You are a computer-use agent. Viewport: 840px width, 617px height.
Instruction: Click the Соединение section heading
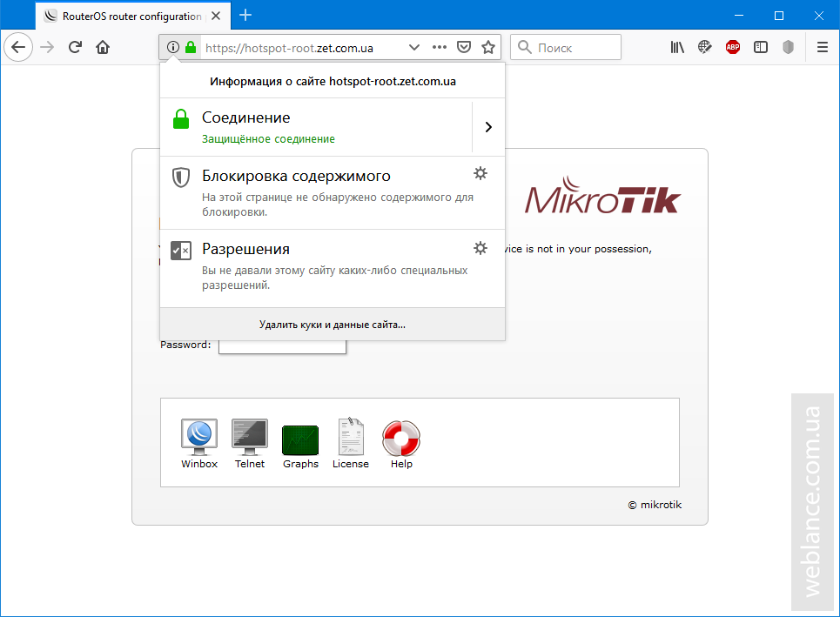click(245, 117)
